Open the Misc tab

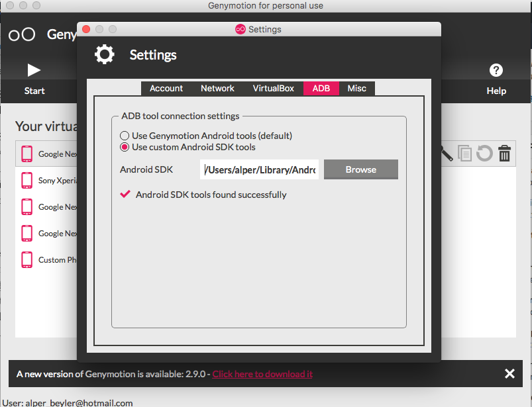(x=357, y=89)
